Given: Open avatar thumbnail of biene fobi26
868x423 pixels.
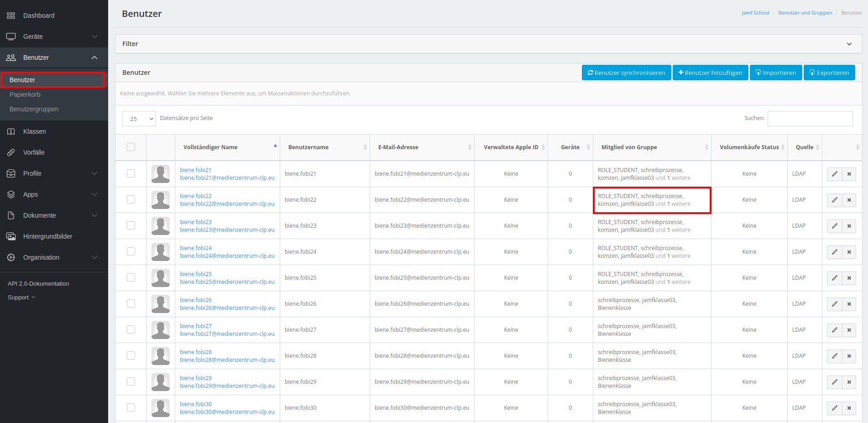Looking at the screenshot, I should coord(161,304).
